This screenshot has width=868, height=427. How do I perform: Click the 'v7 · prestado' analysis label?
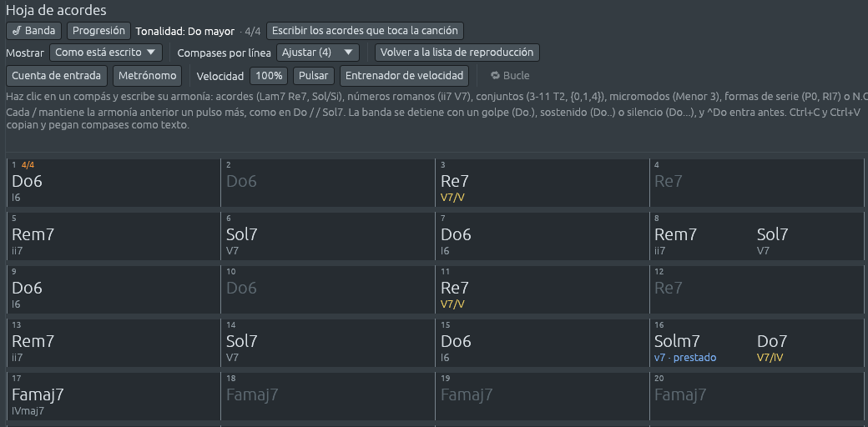684,358
